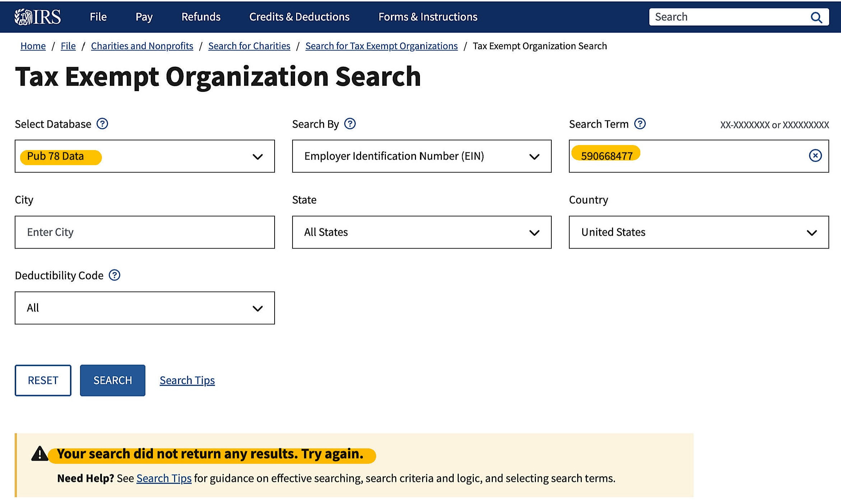Screen dimensions: 841x504
Task: Click the 'Need Help?' text in the alert
Action: coord(85,479)
